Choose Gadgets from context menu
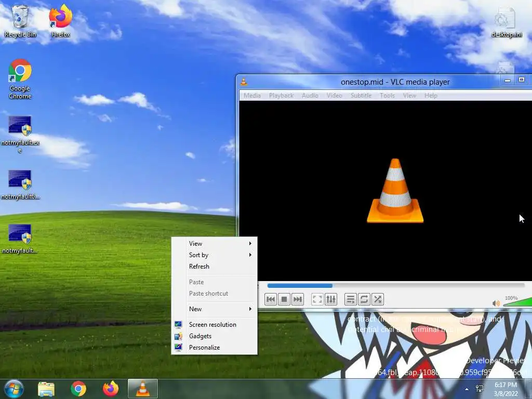Screen dimensions: 532x399 tap(214, 336)
